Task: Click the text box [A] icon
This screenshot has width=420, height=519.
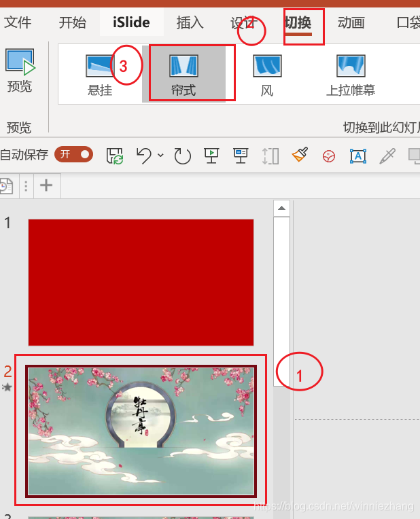Action: click(358, 156)
